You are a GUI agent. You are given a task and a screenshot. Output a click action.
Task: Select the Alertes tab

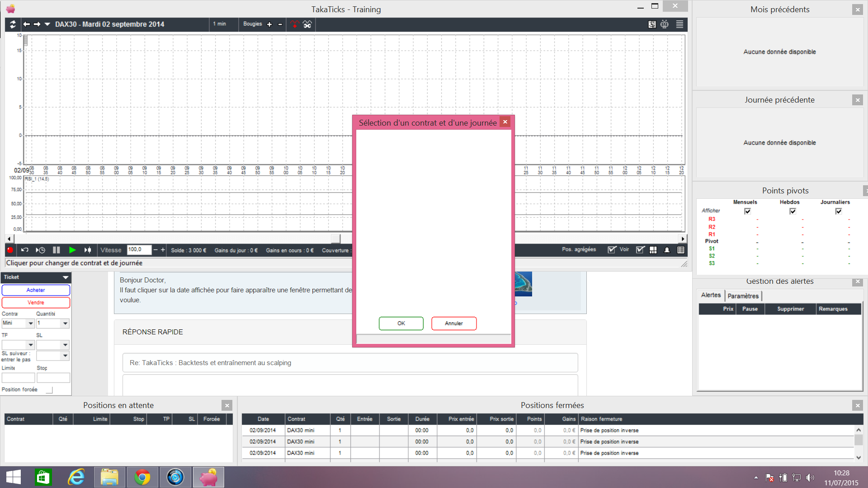pos(711,295)
